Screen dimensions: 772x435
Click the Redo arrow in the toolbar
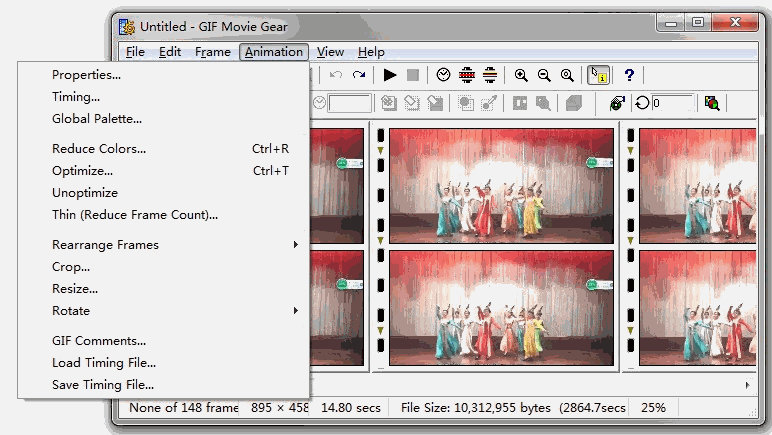[x=359, y=75]
